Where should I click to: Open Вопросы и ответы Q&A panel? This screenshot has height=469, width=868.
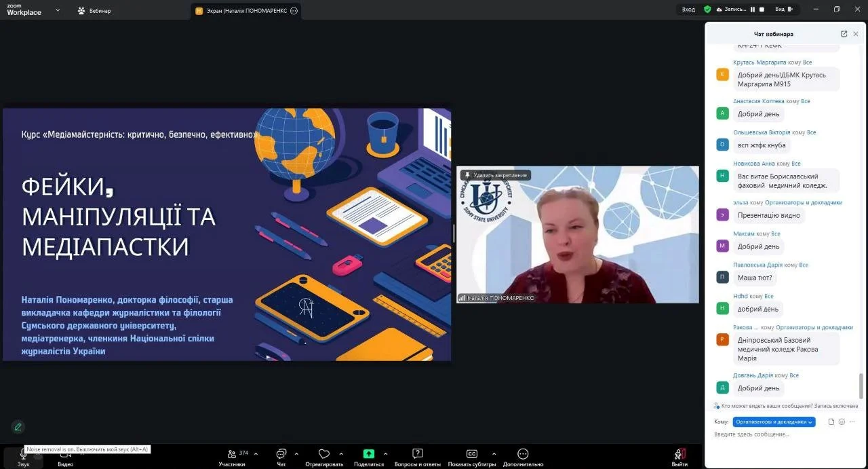coord(418,454)
